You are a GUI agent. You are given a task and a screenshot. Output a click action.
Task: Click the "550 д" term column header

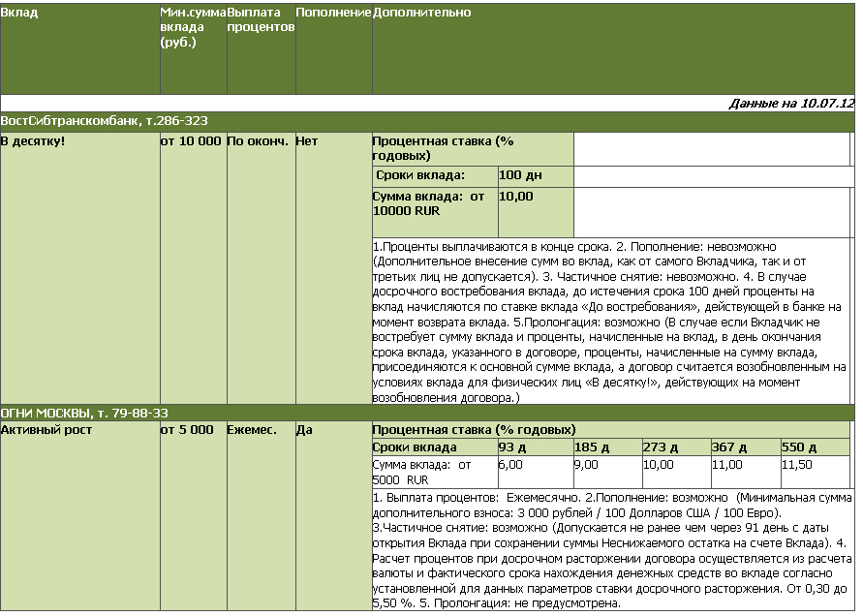pyautogui.click(x=800, y=447)
